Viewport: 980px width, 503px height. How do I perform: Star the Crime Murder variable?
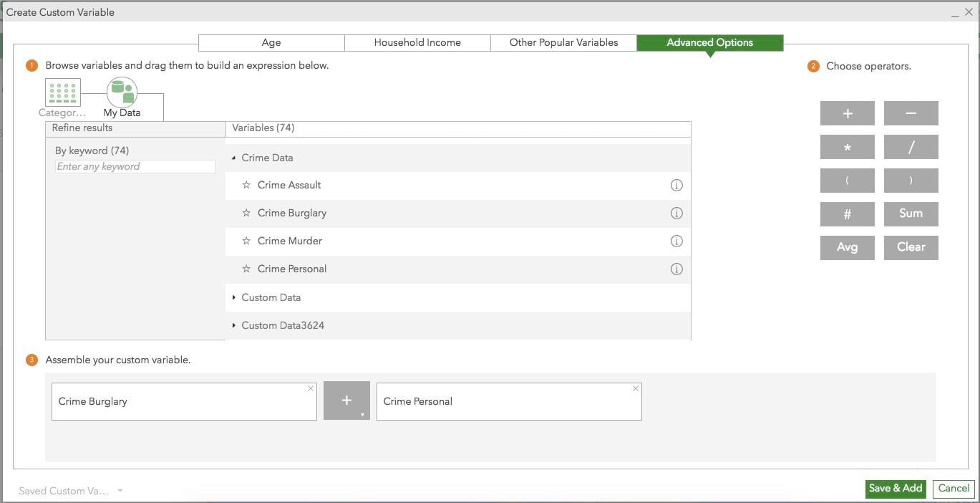[246, 241]
